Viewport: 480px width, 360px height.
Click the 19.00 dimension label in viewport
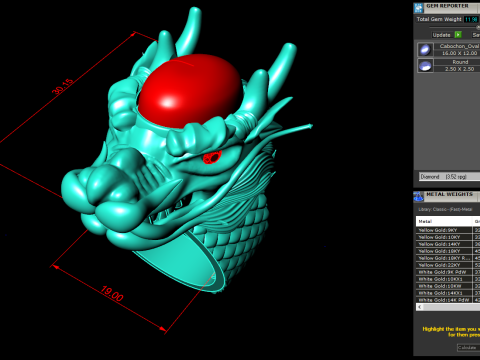[112, 294]
